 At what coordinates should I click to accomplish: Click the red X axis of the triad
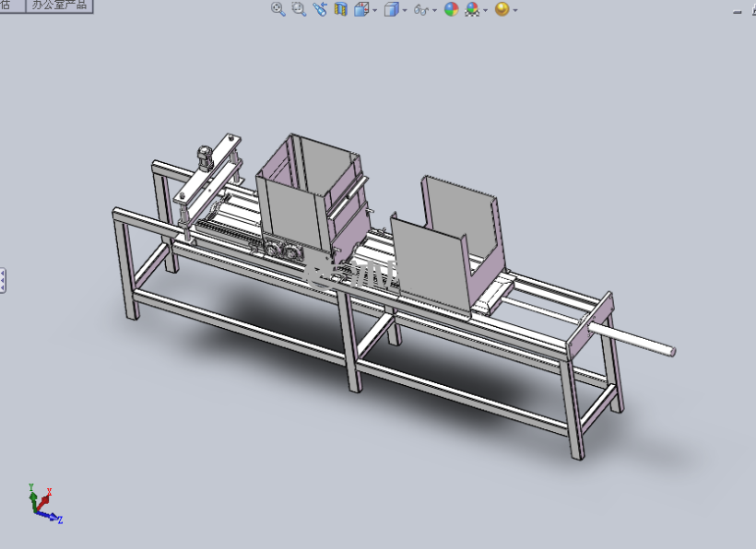click(44, 499)
